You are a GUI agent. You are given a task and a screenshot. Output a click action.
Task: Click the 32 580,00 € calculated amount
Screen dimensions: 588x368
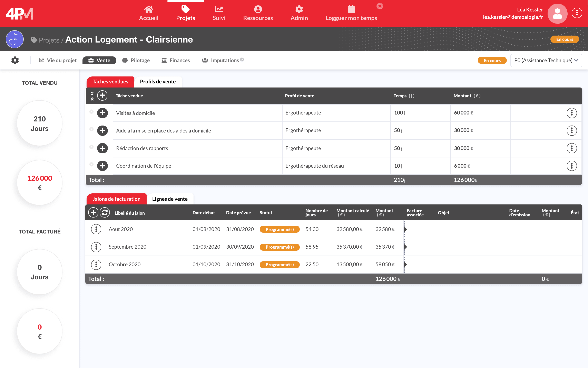coord(349,229)
